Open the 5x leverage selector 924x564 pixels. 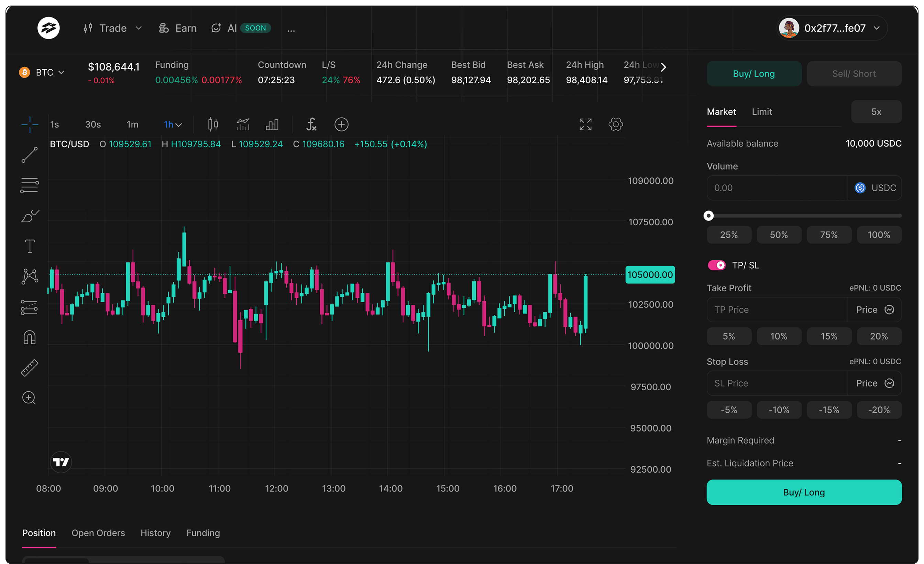pyautogui.click(x=876, y=111)
